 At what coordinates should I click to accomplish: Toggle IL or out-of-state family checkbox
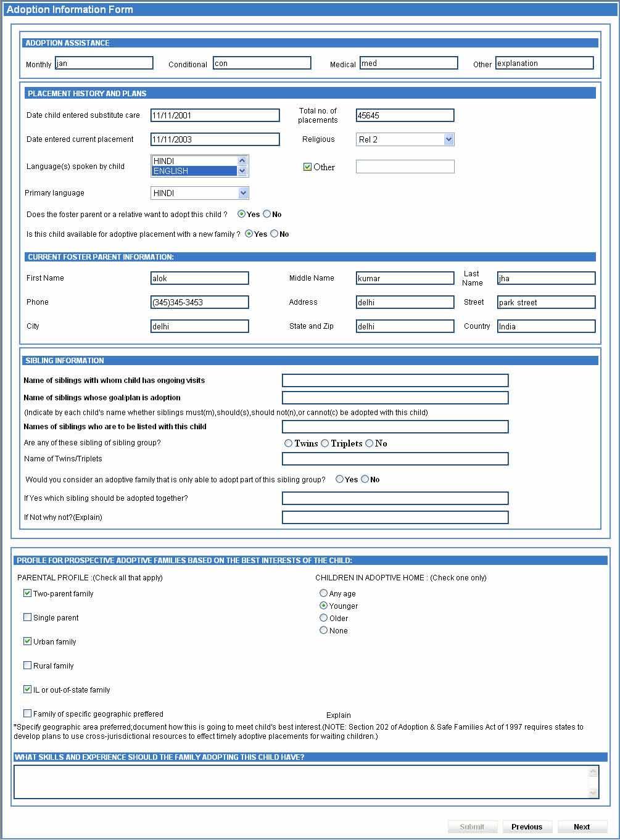click(x=27, y=690)
